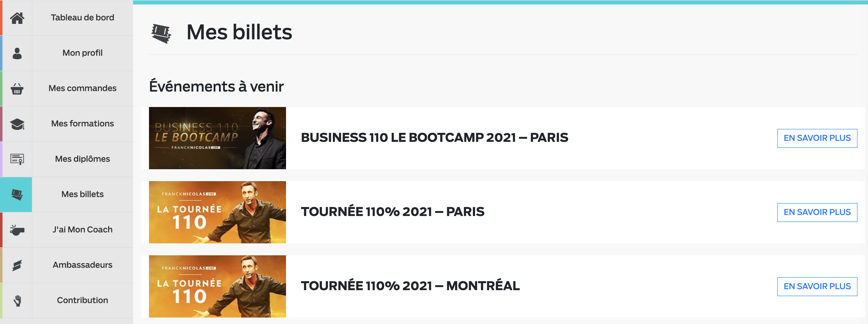This screenshot has height=324, width=868.
Task: Open the Mes commandes menu label
Action: 82,88
